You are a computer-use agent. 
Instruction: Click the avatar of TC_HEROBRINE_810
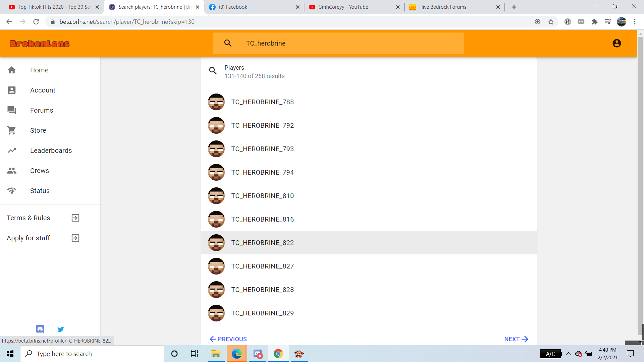[x=216, y=196]
